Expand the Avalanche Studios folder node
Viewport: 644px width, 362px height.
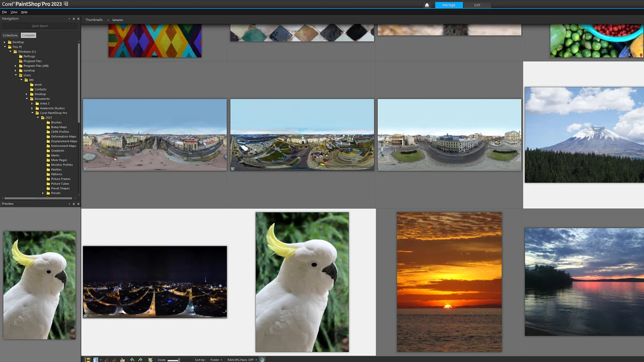point(32,108)
